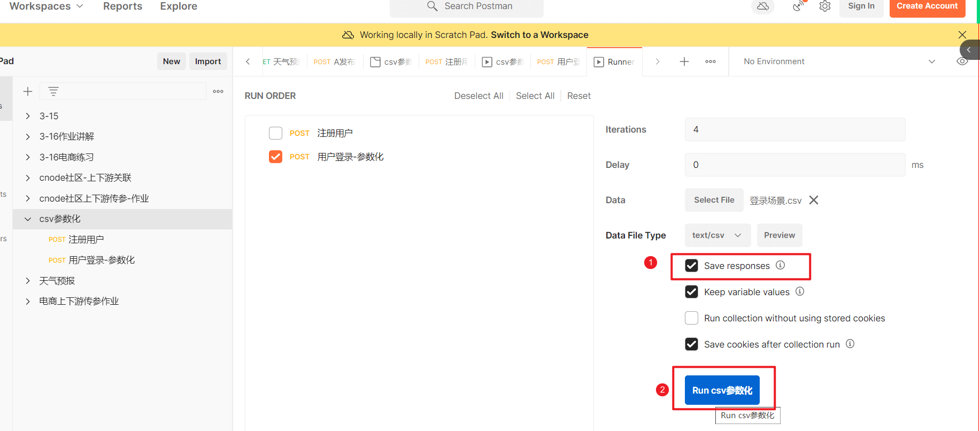Open the tab options three-dot menu

coord(711,61)
